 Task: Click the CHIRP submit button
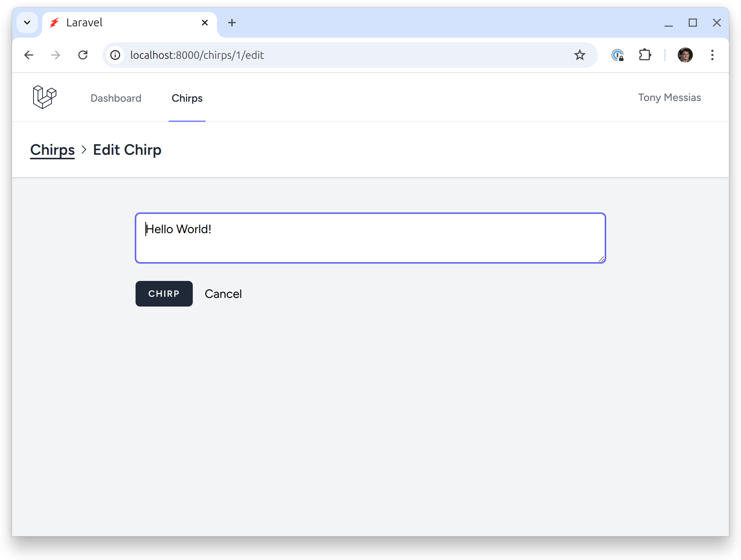[x=164, y=293]
